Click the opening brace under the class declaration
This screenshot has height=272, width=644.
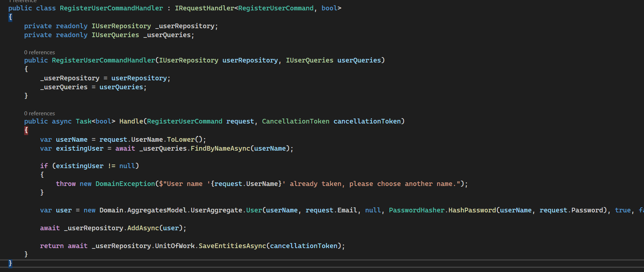10,17
